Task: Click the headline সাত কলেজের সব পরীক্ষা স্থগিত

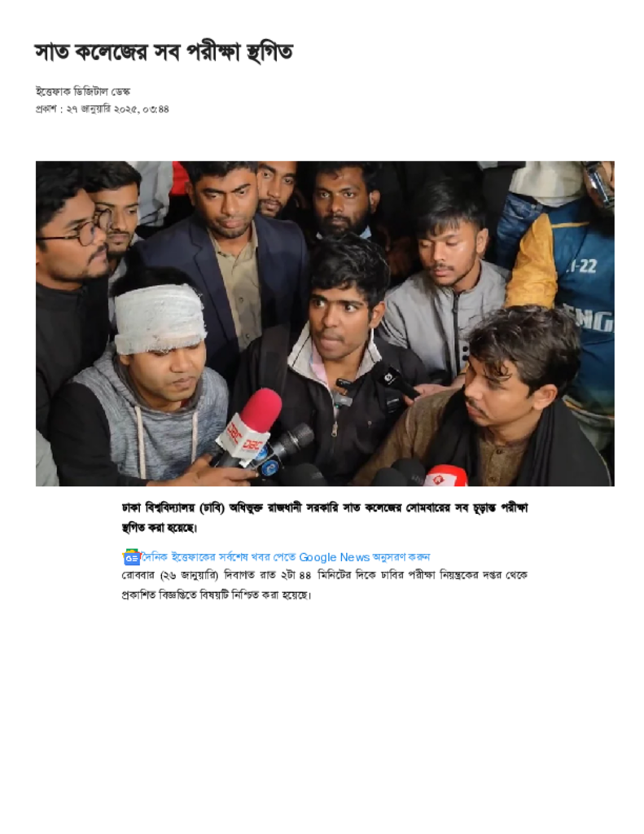Action: click(x=164, y=53)
